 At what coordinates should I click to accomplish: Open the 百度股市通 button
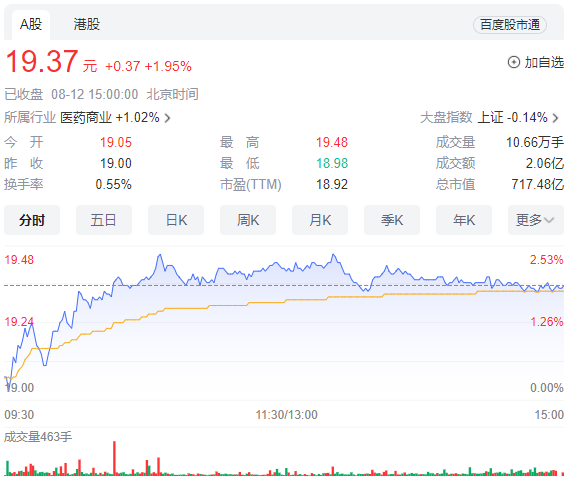click(510, 25)
